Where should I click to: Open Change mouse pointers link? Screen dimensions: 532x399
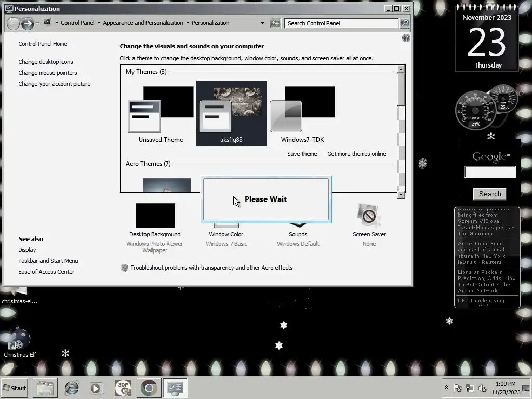point(47,73)
